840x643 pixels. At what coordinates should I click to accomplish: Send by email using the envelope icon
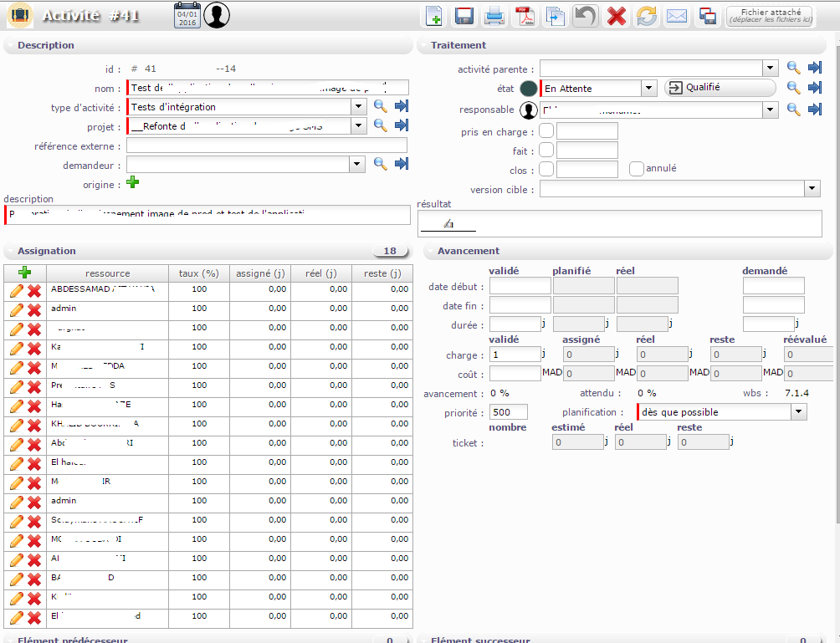click(x=677, y=16)
